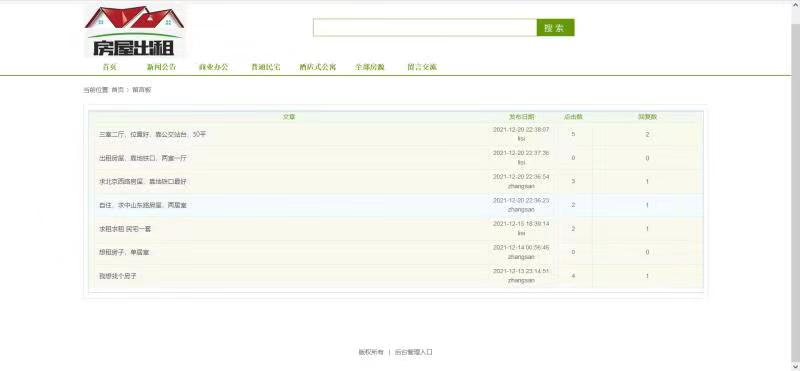800x371 pixels.
Task: Click the 文章 column header
Action: [289, 117]
